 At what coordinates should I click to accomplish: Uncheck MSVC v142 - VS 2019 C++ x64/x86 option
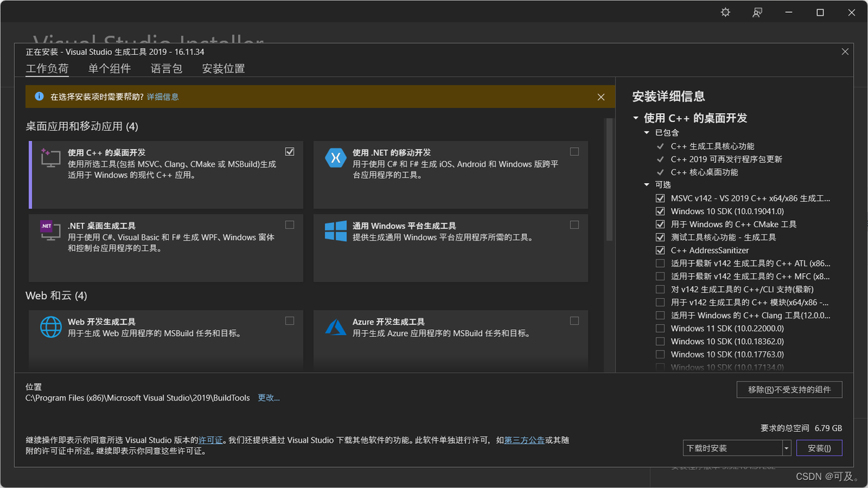click(x=660, y=199)
